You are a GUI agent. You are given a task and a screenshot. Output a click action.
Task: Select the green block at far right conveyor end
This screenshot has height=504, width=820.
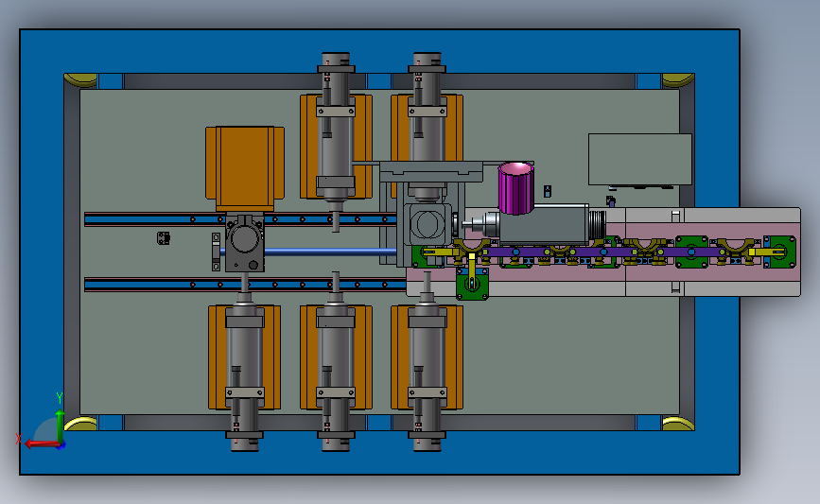coord(781,252)
